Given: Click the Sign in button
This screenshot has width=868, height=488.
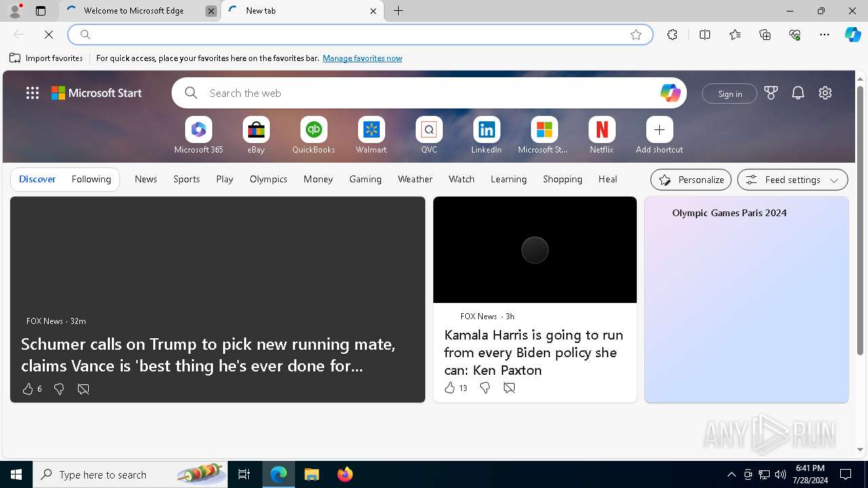Looking at the screenshot, I should point(730,94).
